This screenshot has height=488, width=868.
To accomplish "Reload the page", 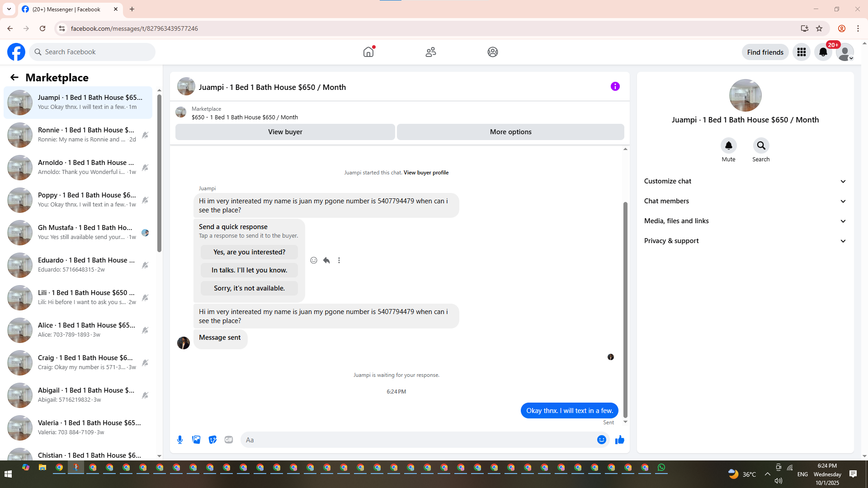I will (42, 28).
